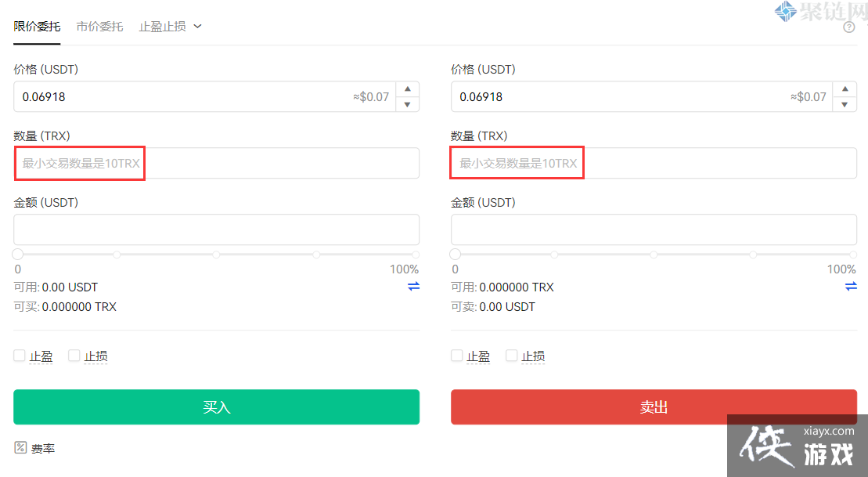Image resolution: width=868 pixels, height=477 pixels.
Task: Switch to 市价委托 tab
Action: point(99,26)
